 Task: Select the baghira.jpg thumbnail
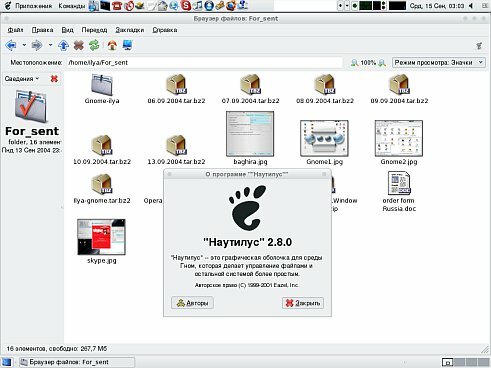click(250, 134)
